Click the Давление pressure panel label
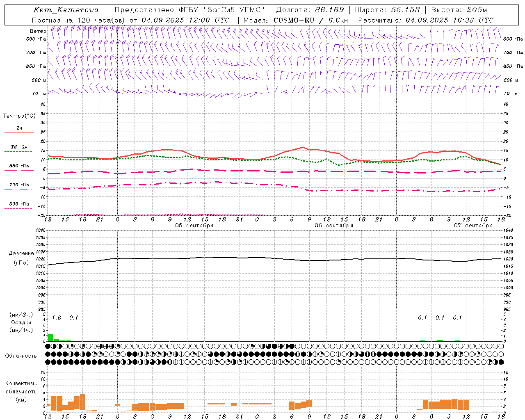Screen dimensions: 525x420 coord(21,253)
